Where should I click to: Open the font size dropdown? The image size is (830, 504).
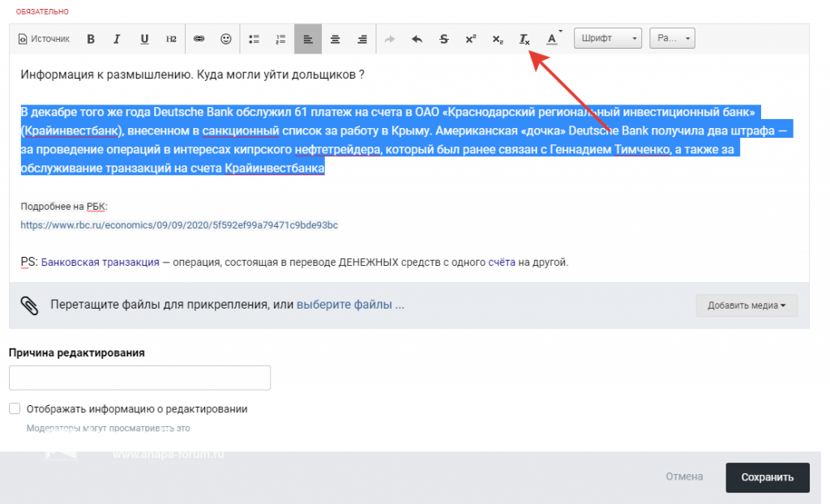pyautogui.click(x=672, y=38)
